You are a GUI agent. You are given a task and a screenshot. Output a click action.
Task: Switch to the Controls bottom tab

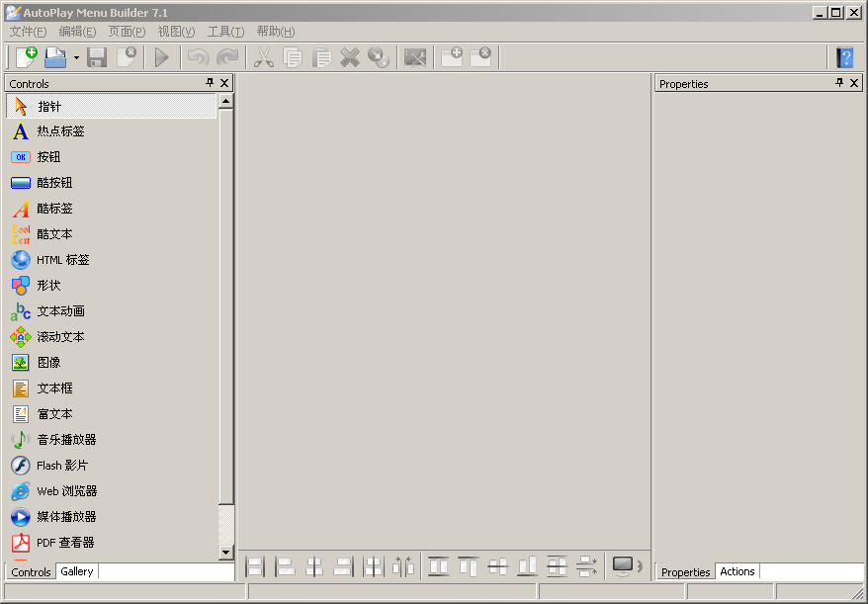(x=31, y=572)
